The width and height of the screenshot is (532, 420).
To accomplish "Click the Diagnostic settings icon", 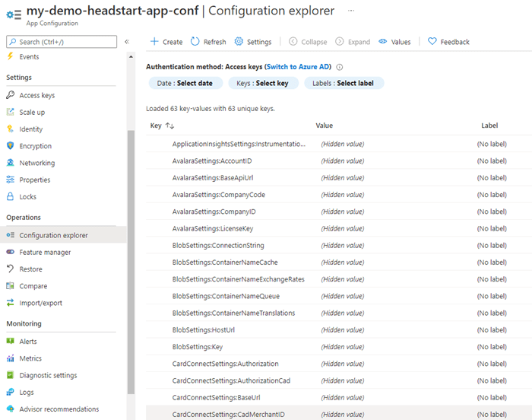I will click(x=10, y=375).
